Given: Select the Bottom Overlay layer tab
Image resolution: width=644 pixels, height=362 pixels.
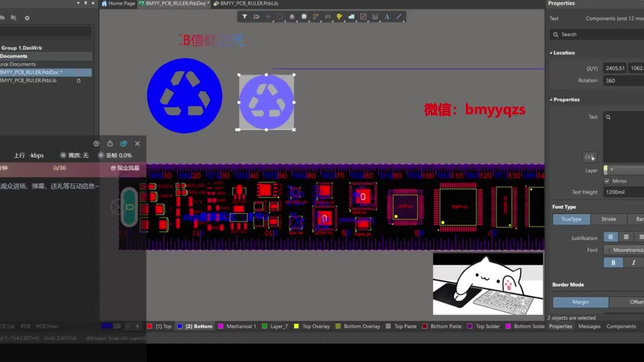Looking at the screenshot, I should pos(358,326).
